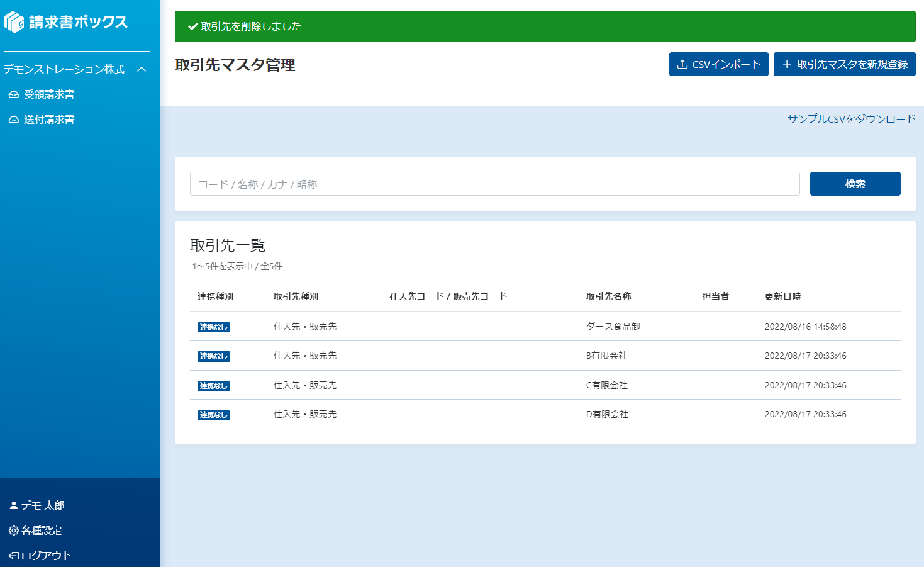Image resolution: width=924 pixels, height=567 pixels.
Task: Click the 連携なし badge in C有限会社 row
Action: 214,386
